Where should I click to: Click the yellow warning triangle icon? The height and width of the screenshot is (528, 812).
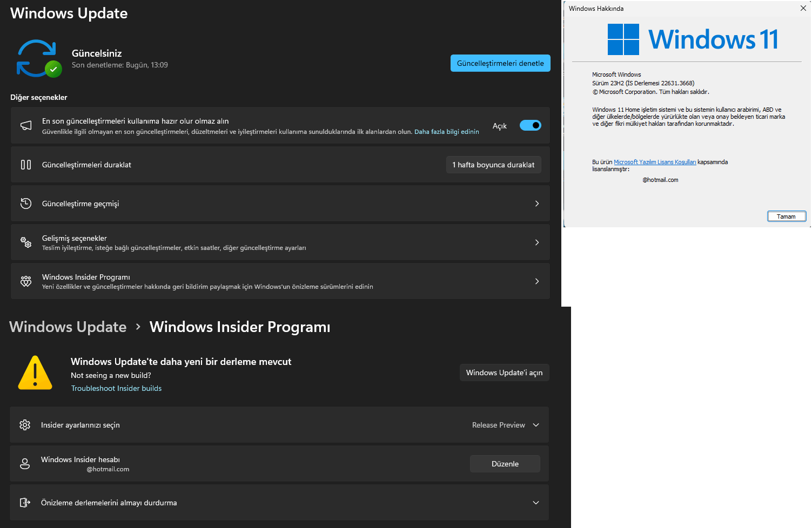(x=35, y=373)
